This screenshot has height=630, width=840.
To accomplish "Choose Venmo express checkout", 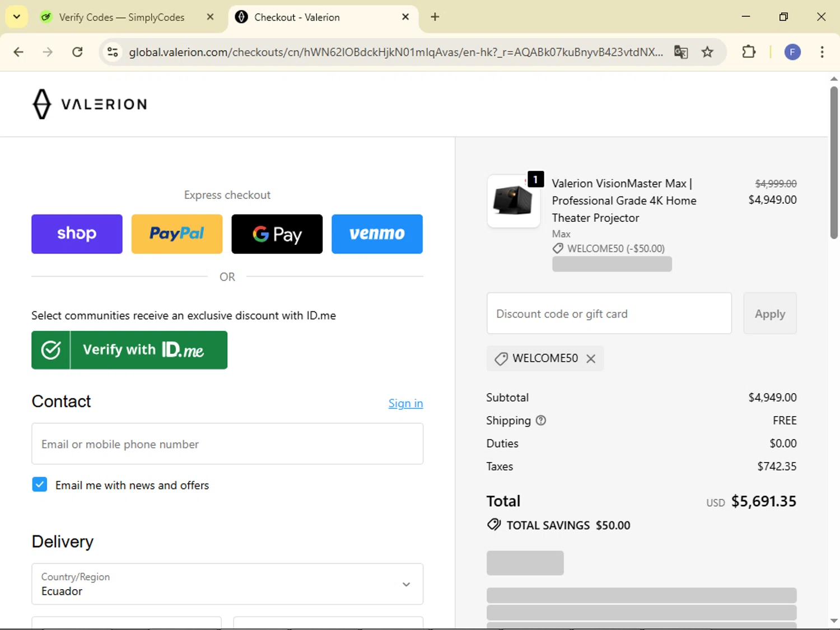I will point(377,234).
